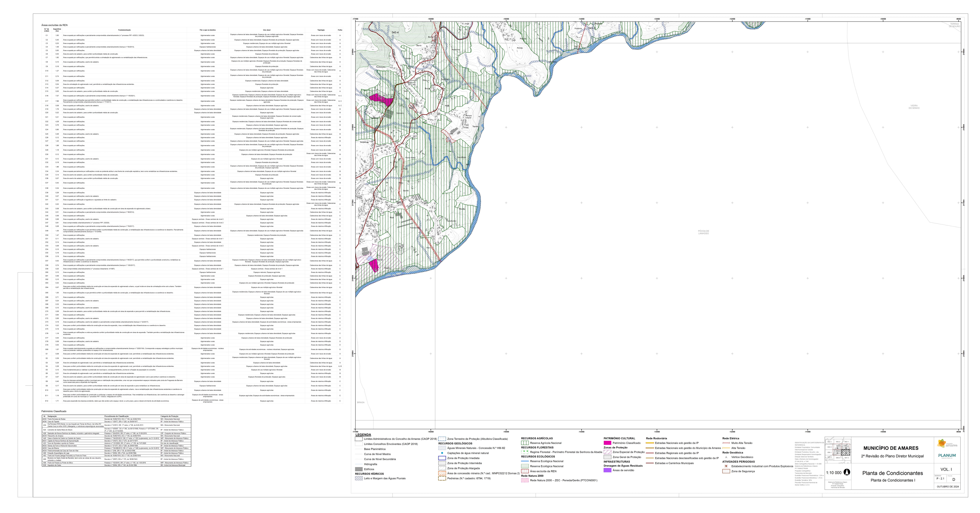This screenshot has width=980, height=513.
Task: Click the Planta de Condicionantes I subtitle
Action: click(x=893, y=480)
